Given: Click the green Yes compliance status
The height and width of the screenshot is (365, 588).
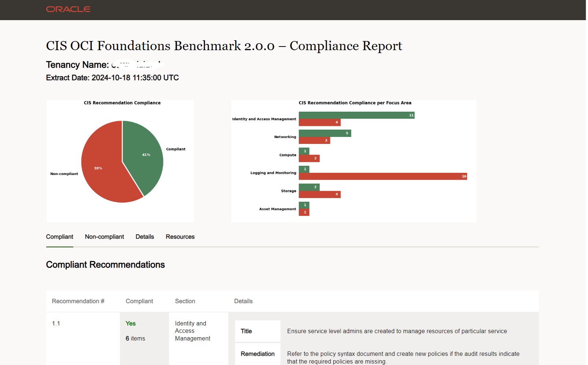Looking at the screenshot, I should [x=131, y=324].
